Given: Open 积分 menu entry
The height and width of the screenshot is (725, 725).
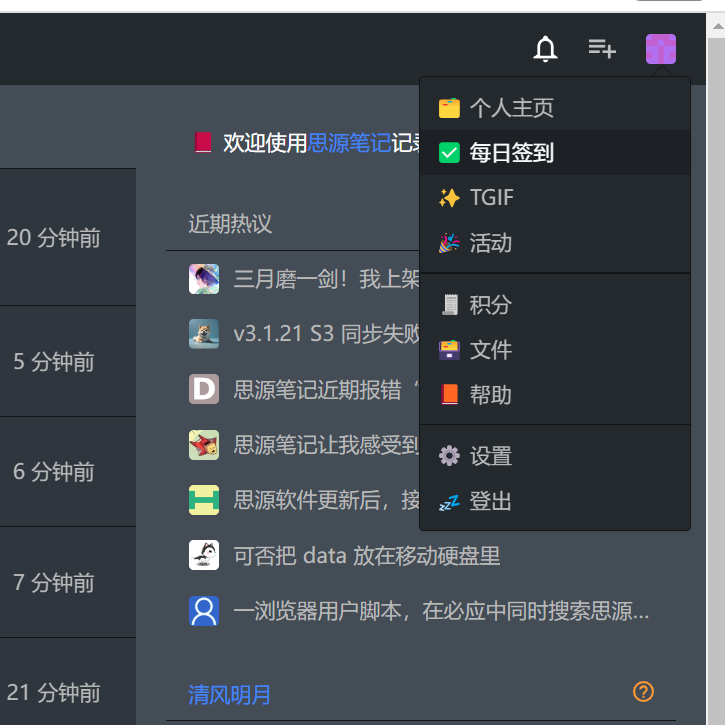Looking at the screenshot, I should point(555,305).
